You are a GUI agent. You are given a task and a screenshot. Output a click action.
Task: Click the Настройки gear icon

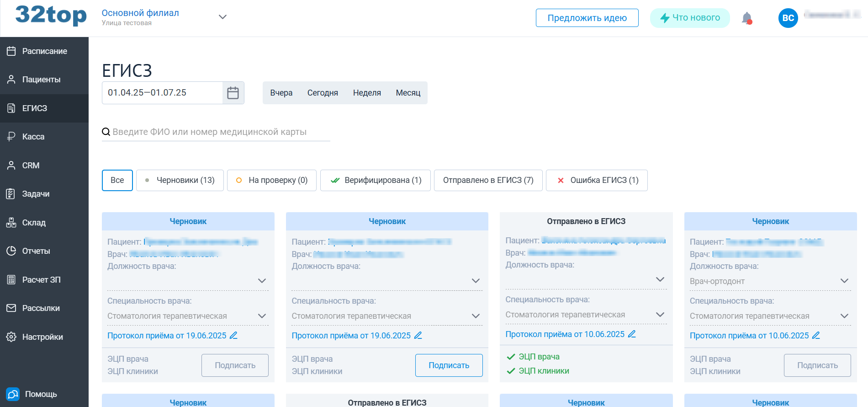point(11,337)
